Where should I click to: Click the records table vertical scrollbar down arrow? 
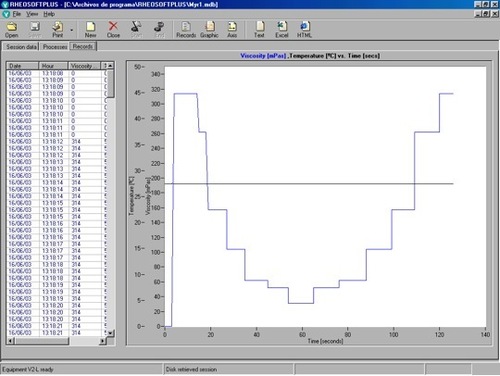click(x=111, y=333)
